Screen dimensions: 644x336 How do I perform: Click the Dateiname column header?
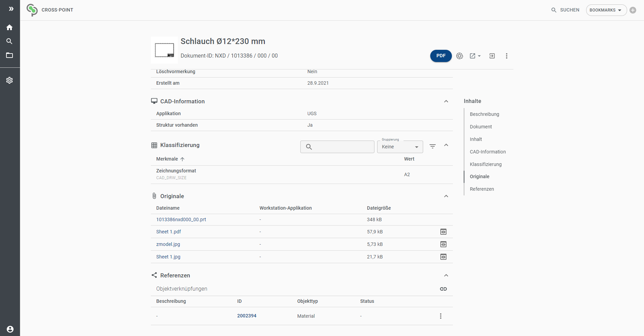[x=168, y=208]
